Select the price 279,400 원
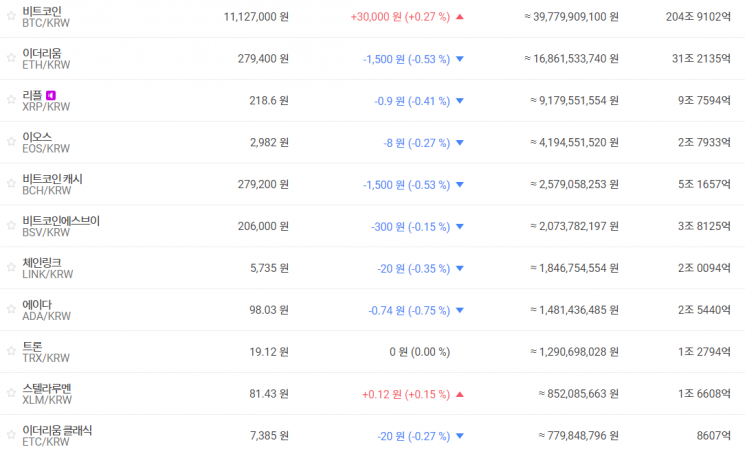 (x=263, y=58)
